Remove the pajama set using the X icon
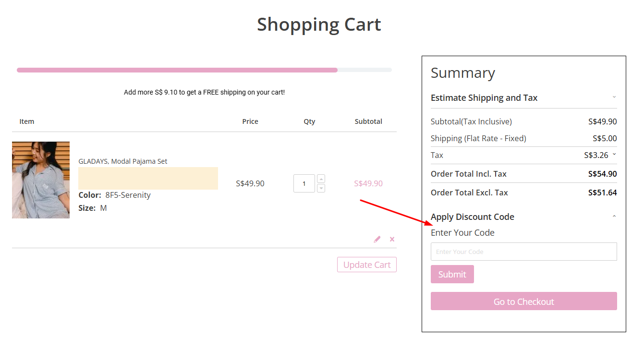 pos(391,239)
